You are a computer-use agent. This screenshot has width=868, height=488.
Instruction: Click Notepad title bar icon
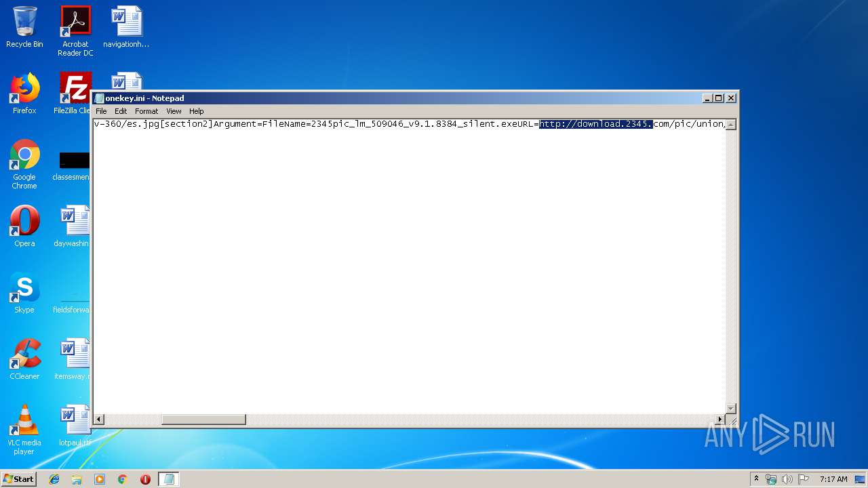[x=99, y=98]
